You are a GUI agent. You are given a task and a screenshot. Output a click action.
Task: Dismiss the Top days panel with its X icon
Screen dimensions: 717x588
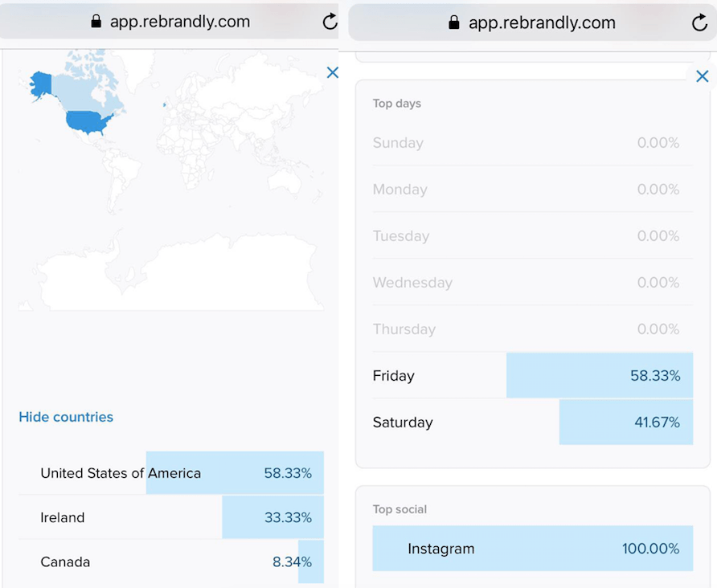click(x=702, y=76)
